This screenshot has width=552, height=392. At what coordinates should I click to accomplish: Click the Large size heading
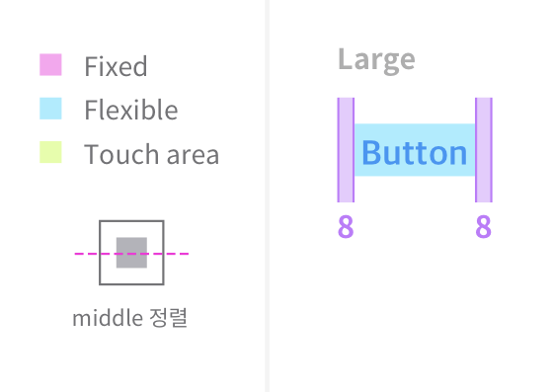tap(376, 60)
